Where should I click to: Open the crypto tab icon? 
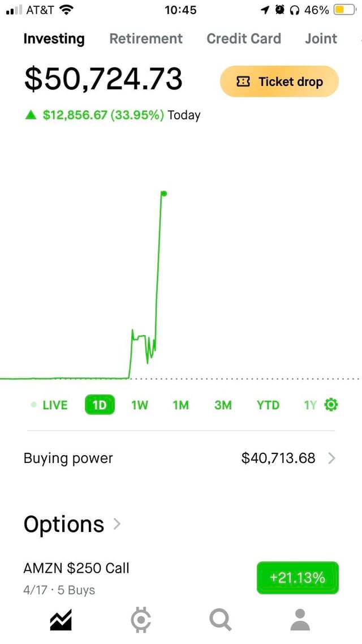coord(141,620)
